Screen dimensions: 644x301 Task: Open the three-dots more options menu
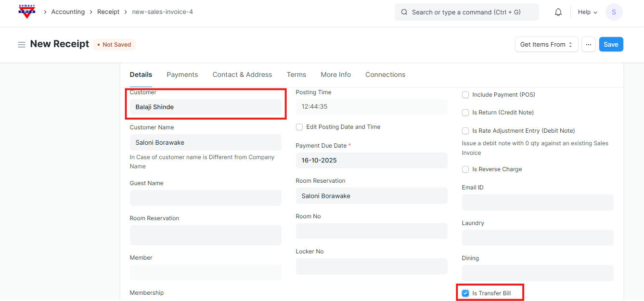pos(588,44)
